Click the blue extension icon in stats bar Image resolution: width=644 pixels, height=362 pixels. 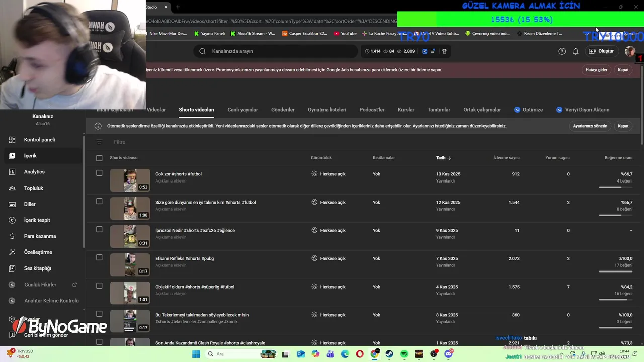[x=425, y=51]
